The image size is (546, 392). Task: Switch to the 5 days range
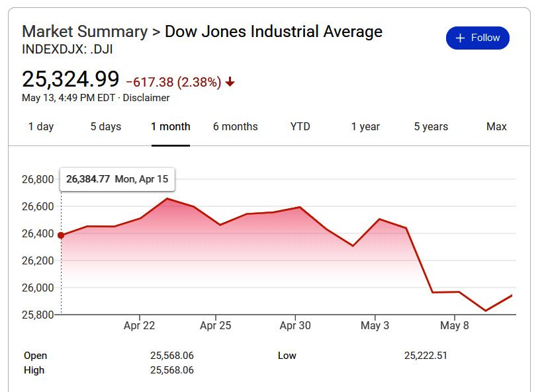[106, 127]
